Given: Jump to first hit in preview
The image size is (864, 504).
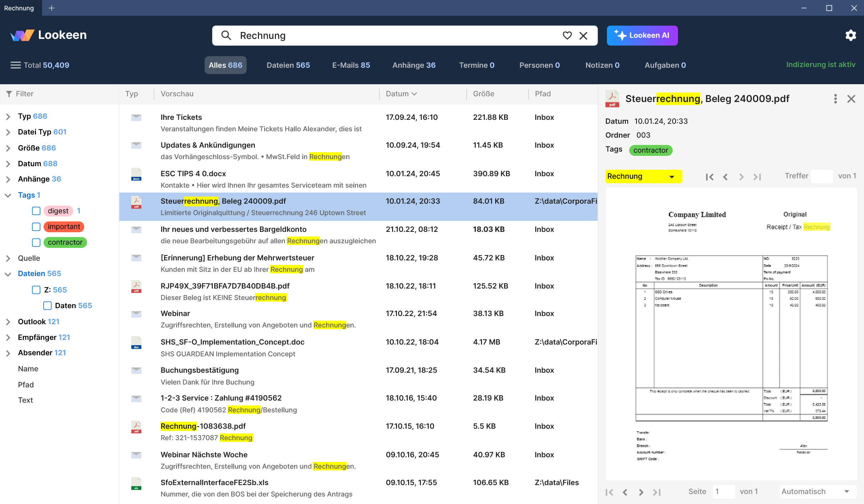Looking at the screenshot, I should (x=709, y=177).
